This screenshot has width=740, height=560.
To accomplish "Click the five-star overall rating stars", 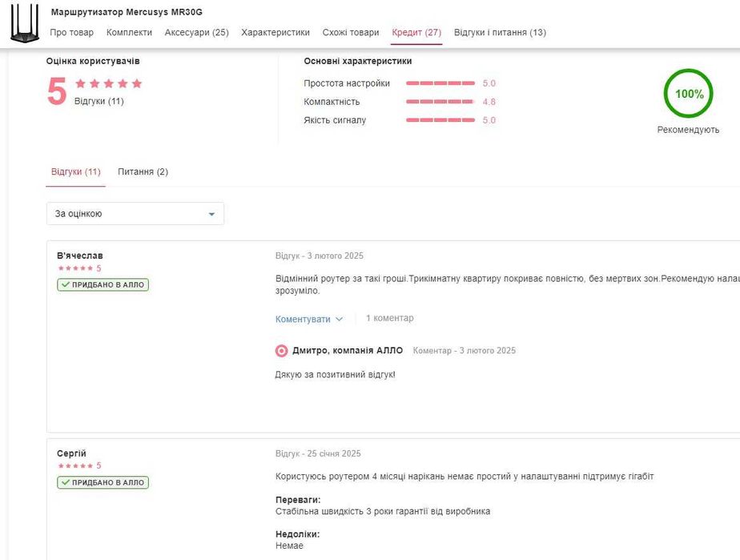I will click(x=108, y=83).
